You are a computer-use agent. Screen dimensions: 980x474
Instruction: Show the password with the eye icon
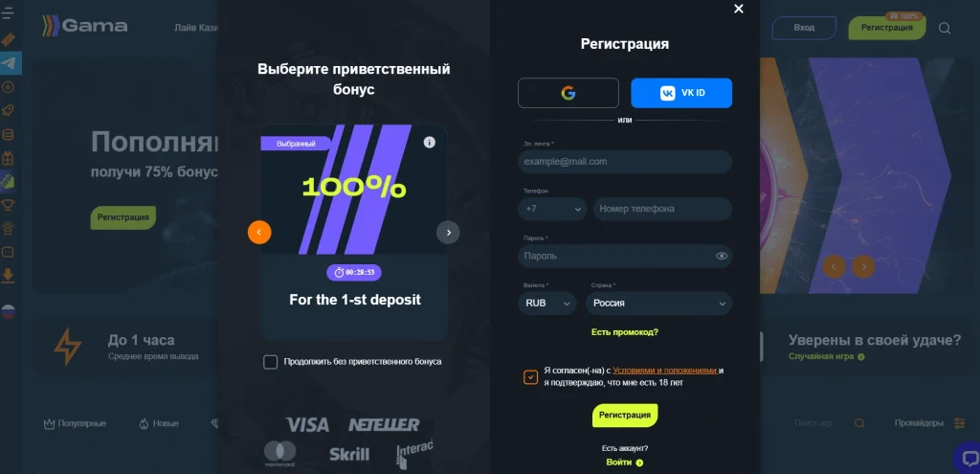click(x=722, y=256)
